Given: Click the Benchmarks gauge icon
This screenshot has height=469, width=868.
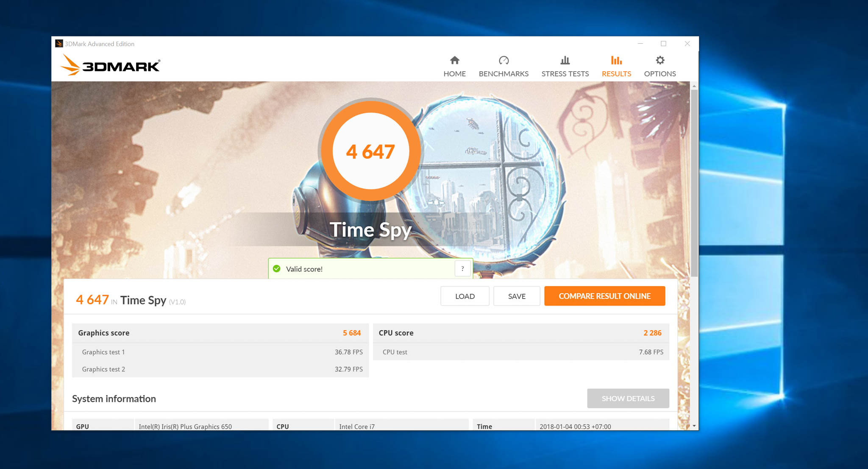Looking at the screenshot, I should tap(504, 60).
